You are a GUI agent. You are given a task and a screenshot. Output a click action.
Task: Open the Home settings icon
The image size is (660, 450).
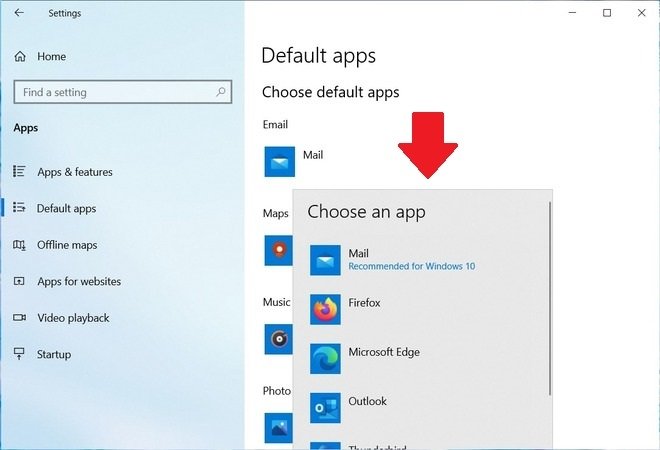[x=20, y=56]
